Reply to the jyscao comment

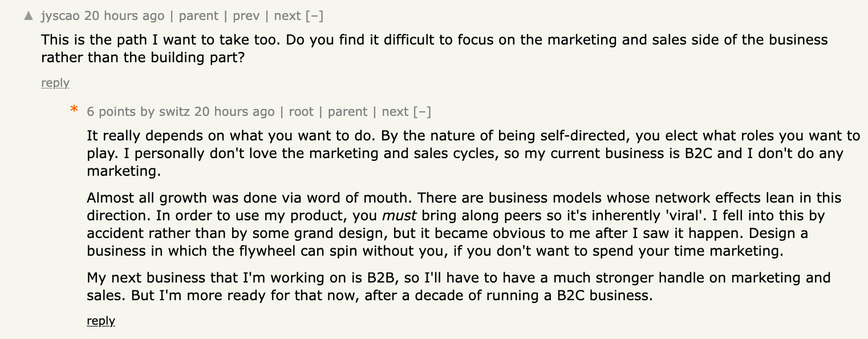(x=55, y=83)
